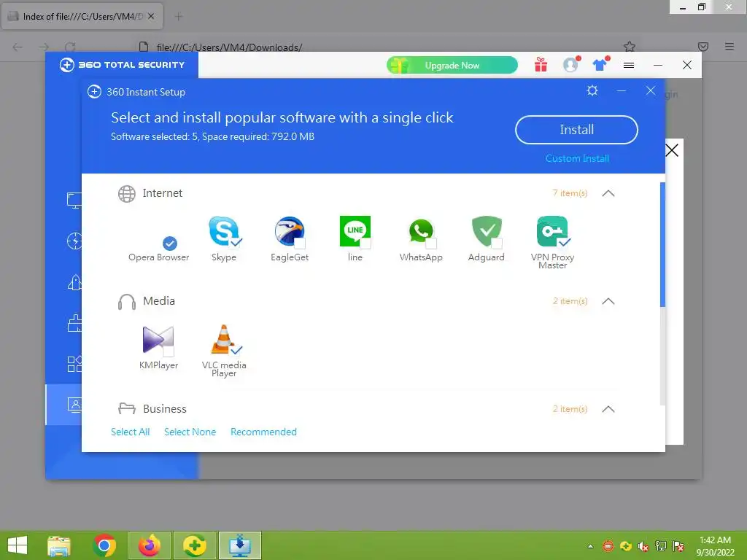Click the muted volume tray icon
This screenshot has height=560, width=747.
(643, 546)
